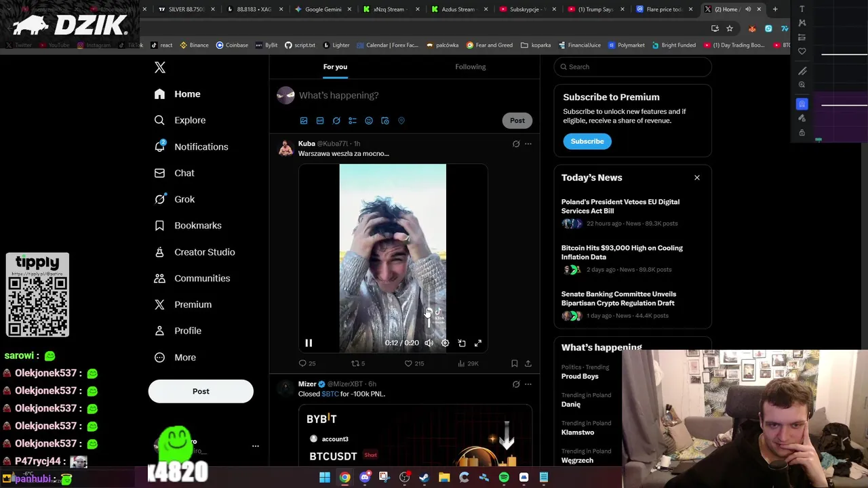Click the large white Post button in sidebar

point(201,391)
